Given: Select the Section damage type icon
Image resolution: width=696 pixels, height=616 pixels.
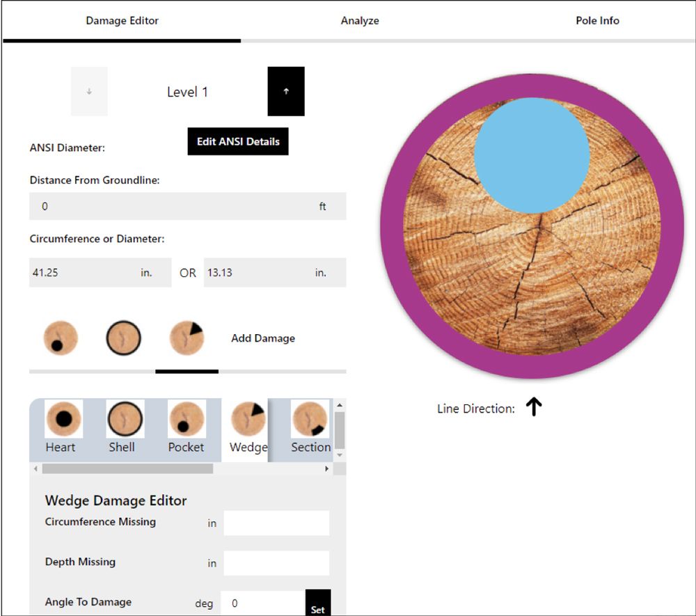Looking at the screenshot, I should pos(310,420).
